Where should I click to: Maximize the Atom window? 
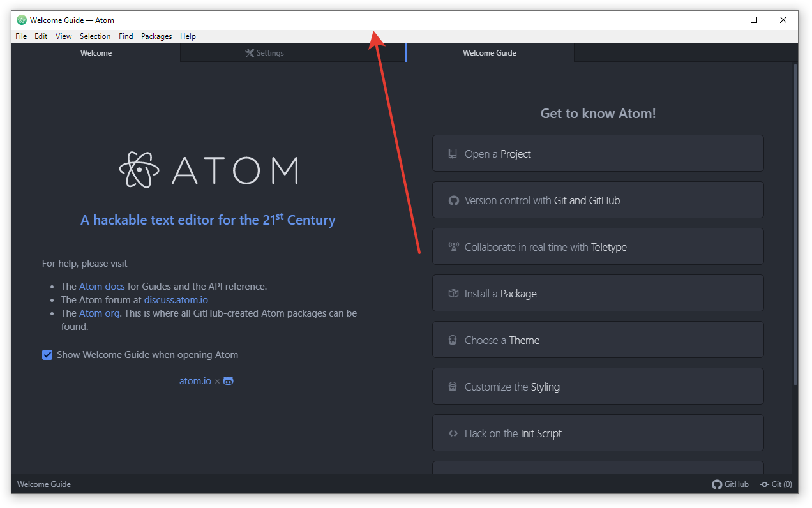click(754, 20)
